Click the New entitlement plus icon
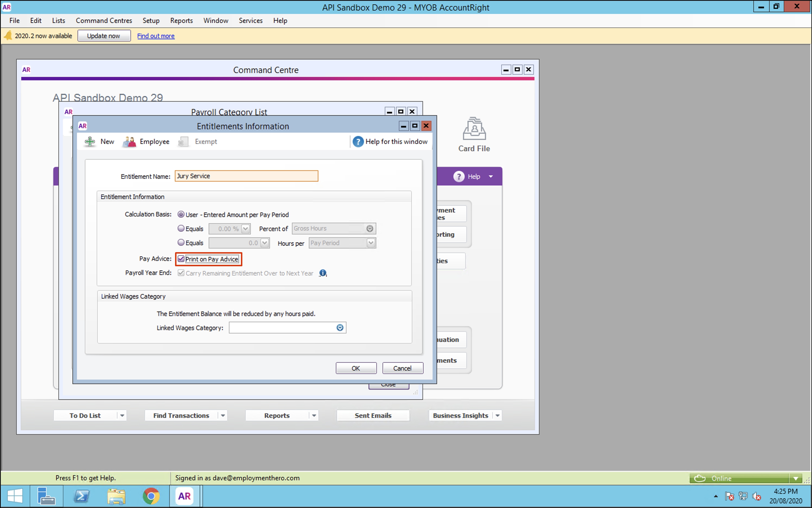Viewport: 812px width, 508px height. click(x=90, y=142)
